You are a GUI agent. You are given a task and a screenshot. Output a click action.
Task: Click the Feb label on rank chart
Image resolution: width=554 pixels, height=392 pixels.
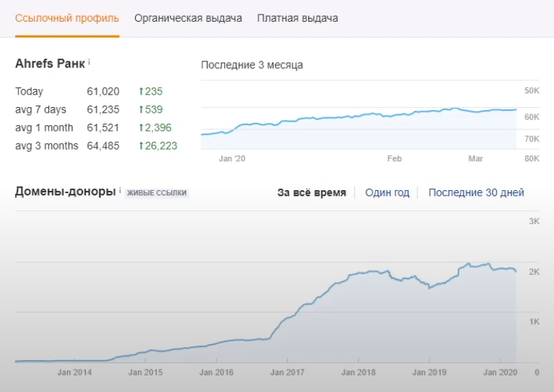(394, 158)
